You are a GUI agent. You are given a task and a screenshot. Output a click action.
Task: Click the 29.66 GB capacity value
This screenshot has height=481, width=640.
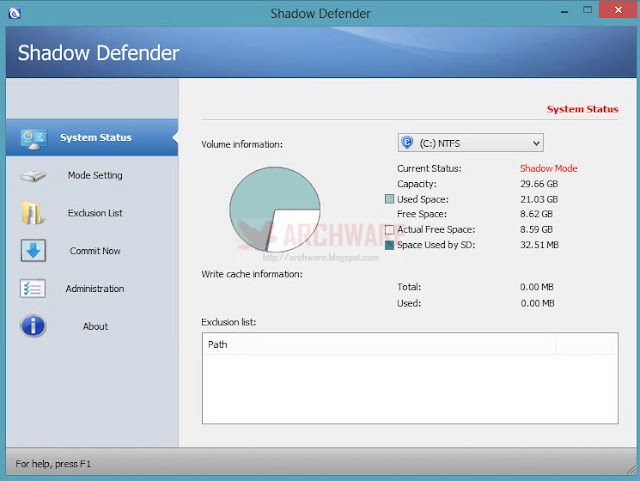(x=539, y=184)
